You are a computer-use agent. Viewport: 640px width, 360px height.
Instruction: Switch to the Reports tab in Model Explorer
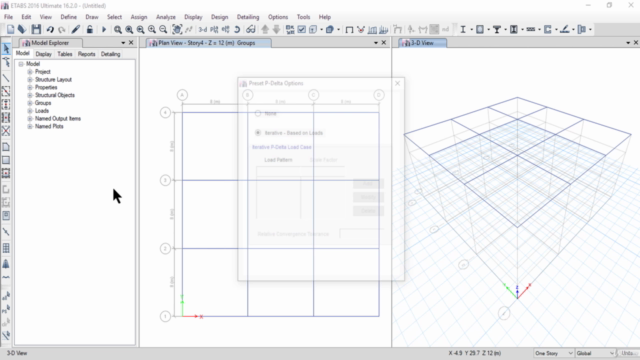pyautogui.click(x=87, y=54)
